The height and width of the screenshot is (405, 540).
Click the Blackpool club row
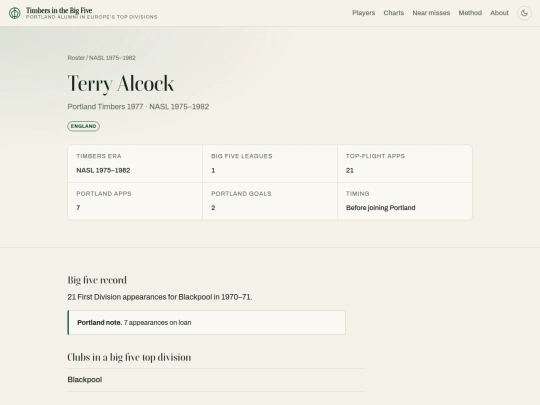(215, 380)
